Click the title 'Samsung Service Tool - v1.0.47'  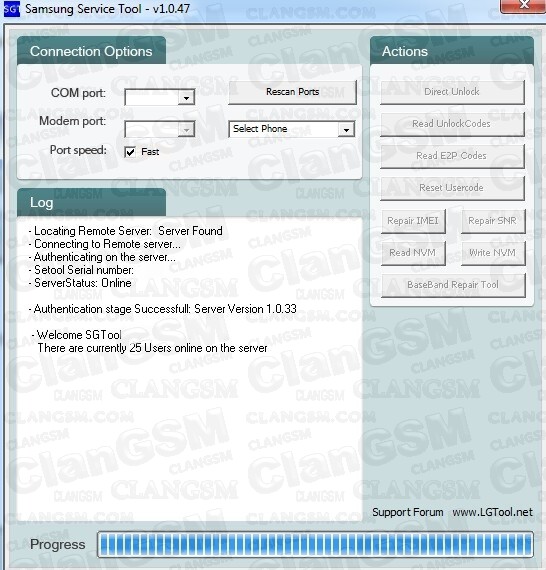tap(108, 9)
